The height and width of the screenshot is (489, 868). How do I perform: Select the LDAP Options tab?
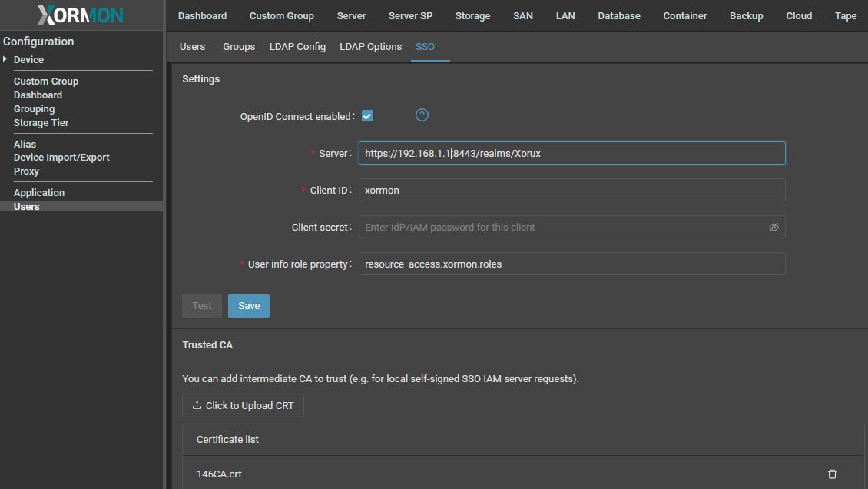coord(370,47)
